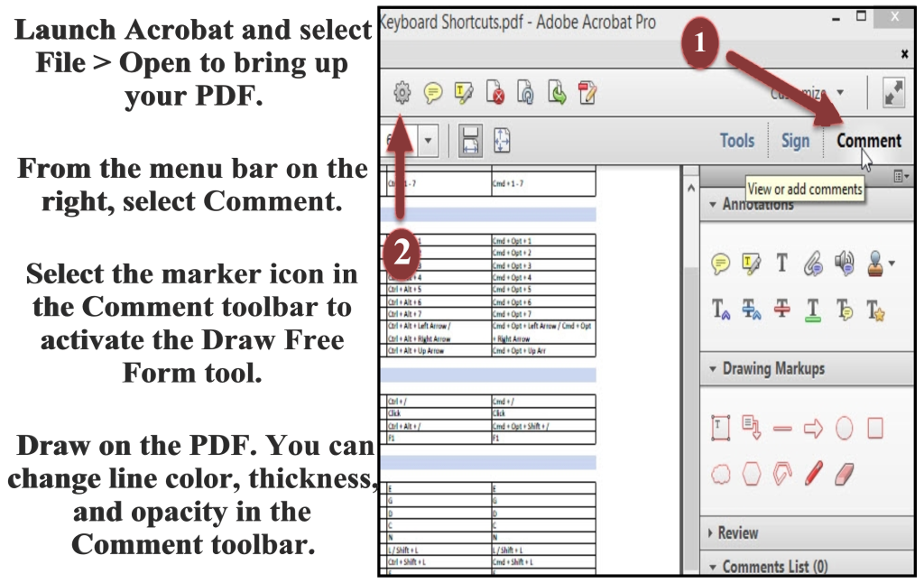
Task: Select the Draw Polygon hexagon tool
Action: point(752,474)
